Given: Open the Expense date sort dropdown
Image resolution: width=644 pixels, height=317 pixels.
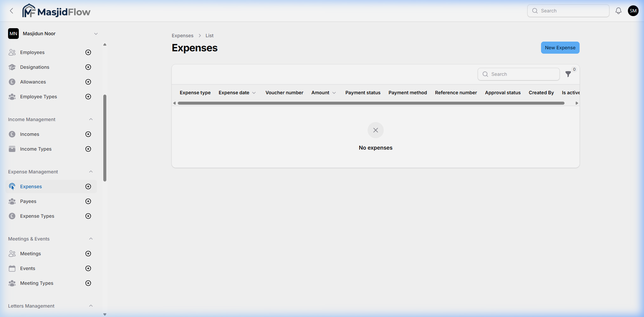Looking at the screenshot, I should (x=254, y=93).
